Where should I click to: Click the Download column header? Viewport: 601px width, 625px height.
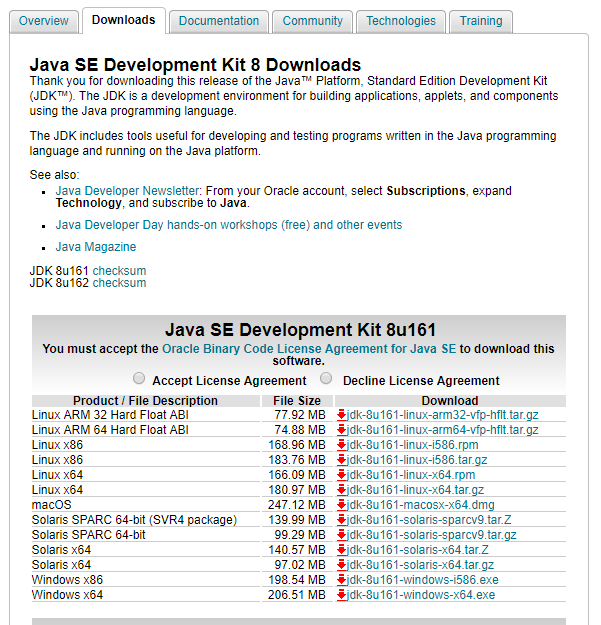[x=450, y=401]
